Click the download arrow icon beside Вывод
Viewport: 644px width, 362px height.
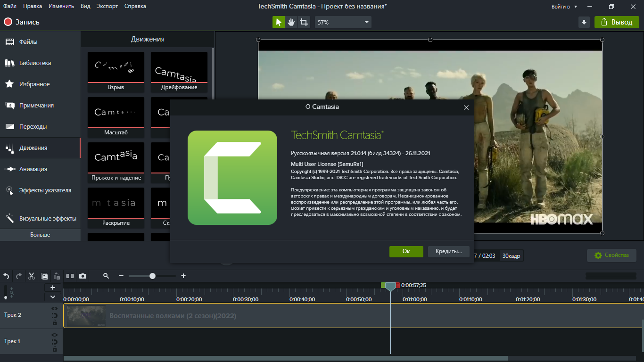pos(584,22)
